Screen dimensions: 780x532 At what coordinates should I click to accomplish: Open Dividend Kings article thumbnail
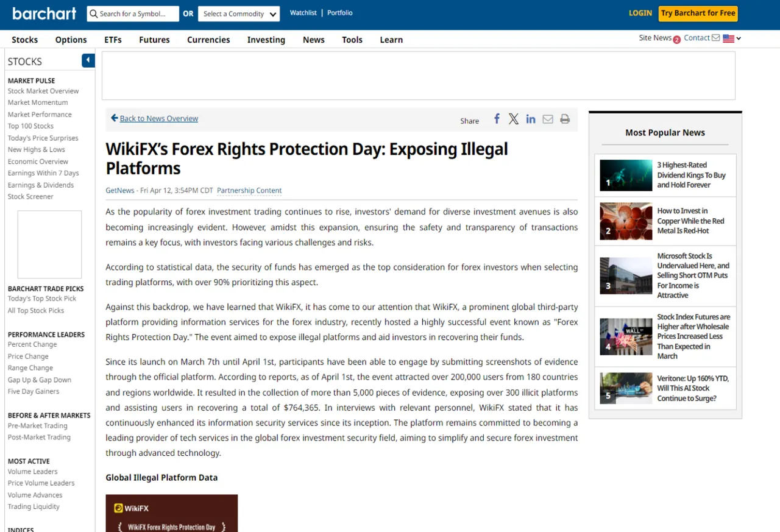point(626,175)
